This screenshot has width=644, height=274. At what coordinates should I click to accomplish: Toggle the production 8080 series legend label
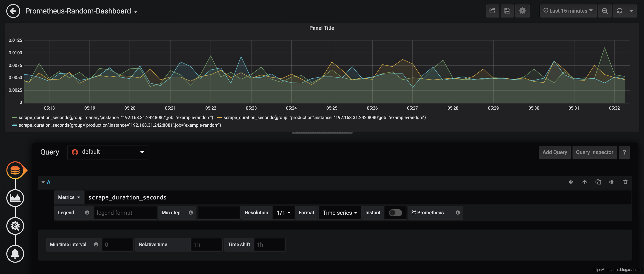[x=325, y=118]
